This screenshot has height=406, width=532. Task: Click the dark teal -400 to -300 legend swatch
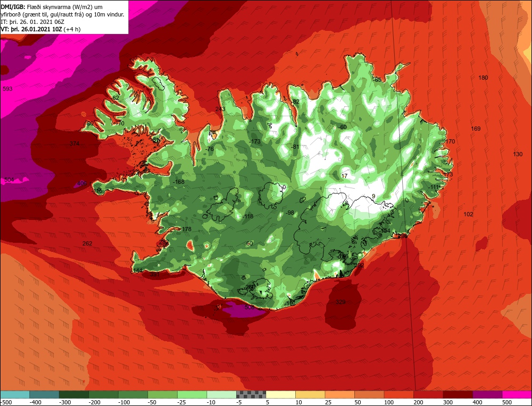coord(44,394)
